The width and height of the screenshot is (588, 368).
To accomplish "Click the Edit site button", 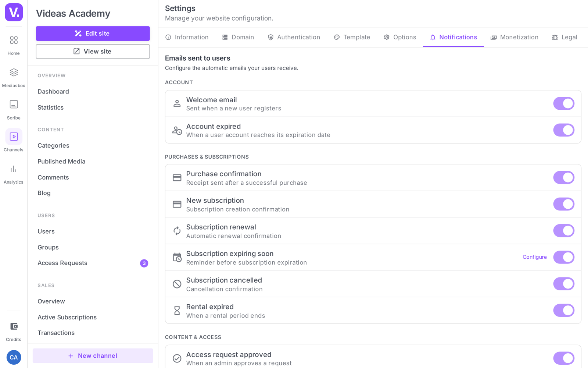I will pos(93,33).
